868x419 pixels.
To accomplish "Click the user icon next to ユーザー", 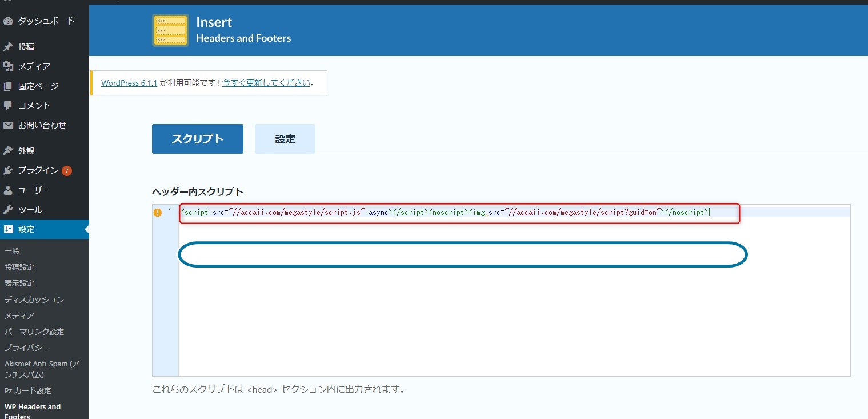I will pos(8,190).
